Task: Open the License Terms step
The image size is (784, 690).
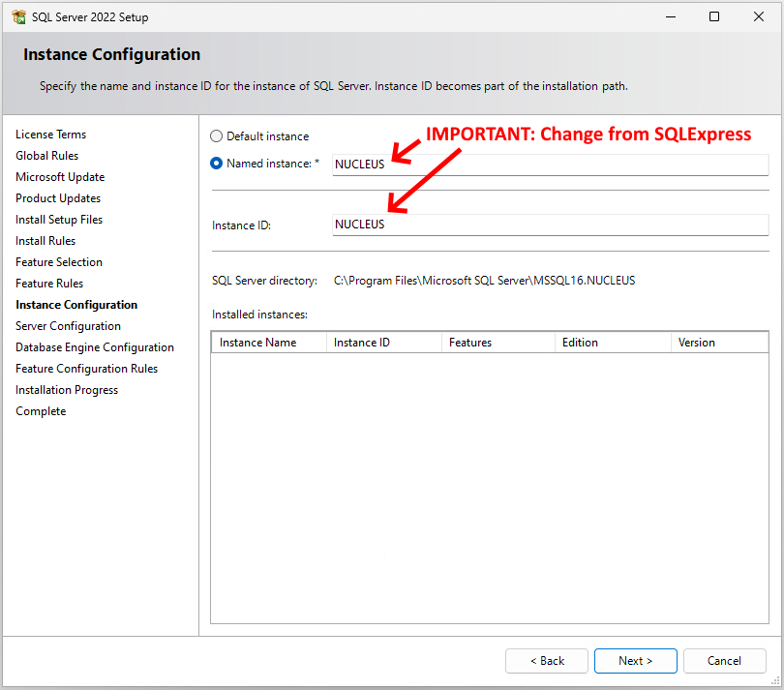Action: [50, 135]
